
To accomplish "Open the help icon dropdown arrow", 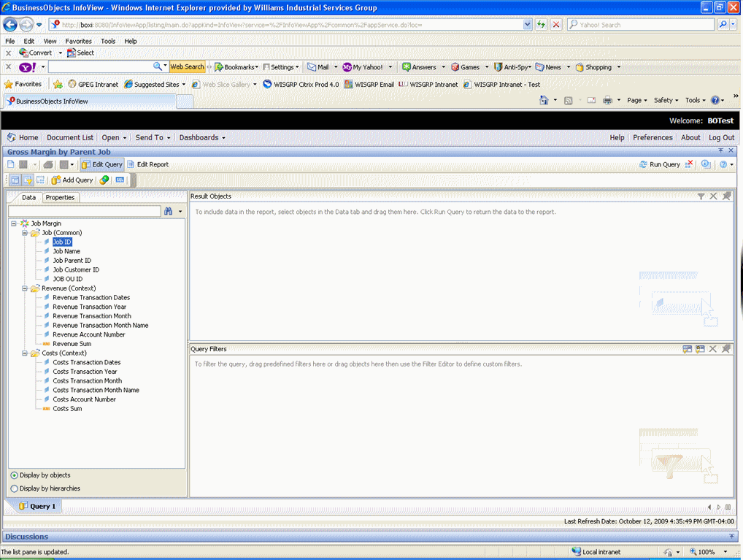I will click(731, 165).
